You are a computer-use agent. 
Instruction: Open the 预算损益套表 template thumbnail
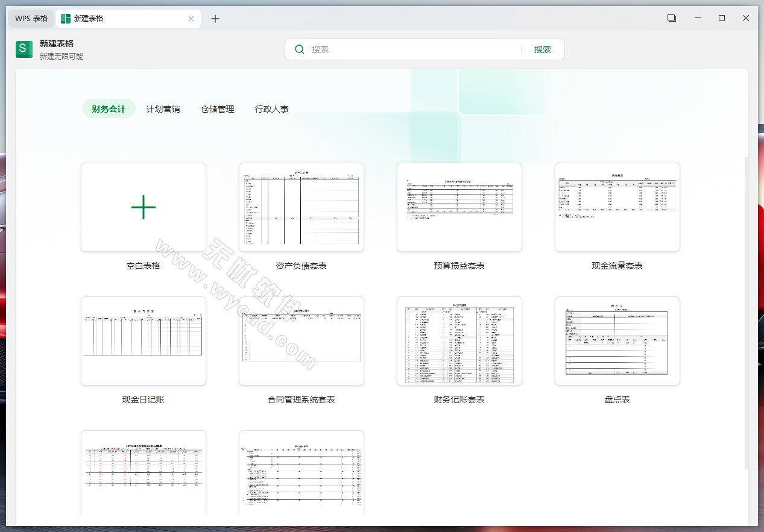(x=459, y=207)
